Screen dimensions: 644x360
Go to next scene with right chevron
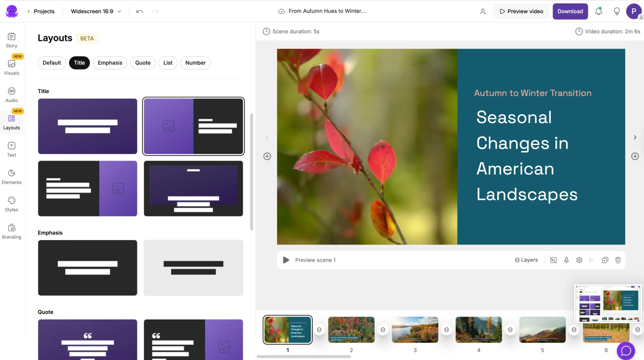[x=635, y=137]
